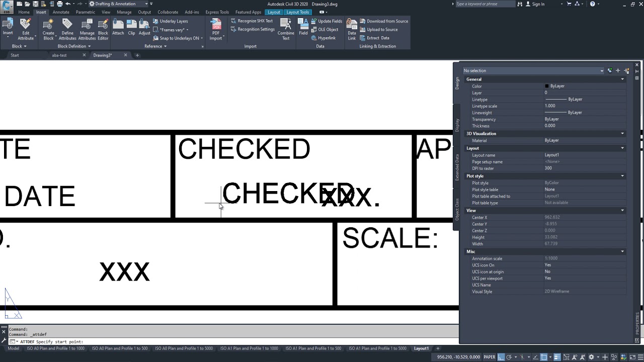Toggle Show Lineweight in status bar

(557, 357)
